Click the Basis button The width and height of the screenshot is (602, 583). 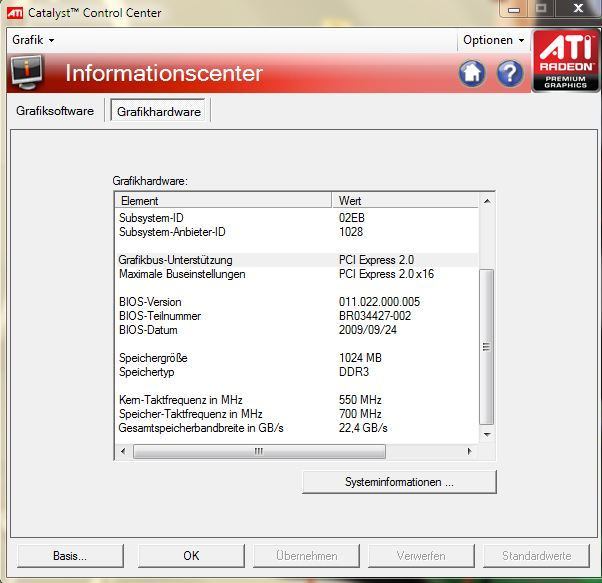point(70,555)
